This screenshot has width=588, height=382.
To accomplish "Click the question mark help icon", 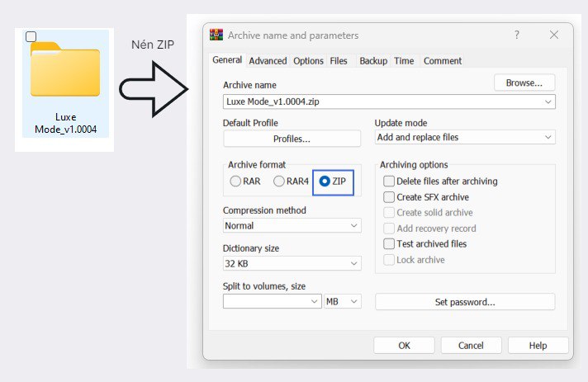I will point(517,35).
